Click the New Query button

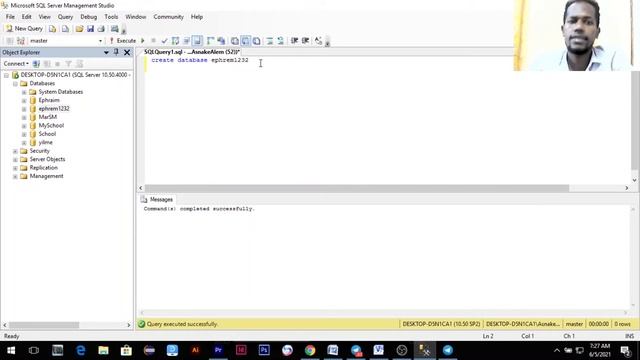(24, 29)
